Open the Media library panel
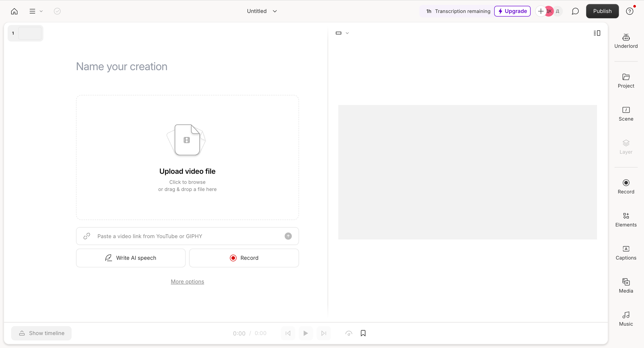This screenshot has height=348, width=644. (626, 286)
